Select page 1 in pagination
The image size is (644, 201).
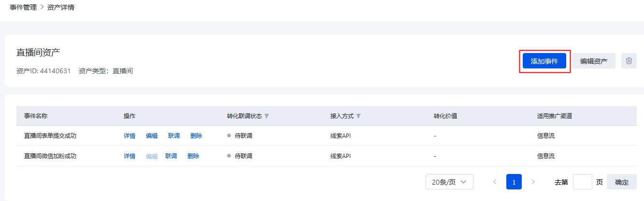pos(514,182)
